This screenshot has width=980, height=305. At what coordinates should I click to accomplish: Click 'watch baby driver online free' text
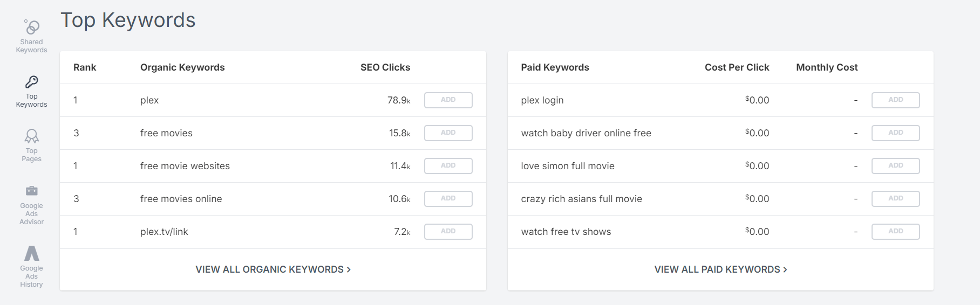(x=586, y=133)
